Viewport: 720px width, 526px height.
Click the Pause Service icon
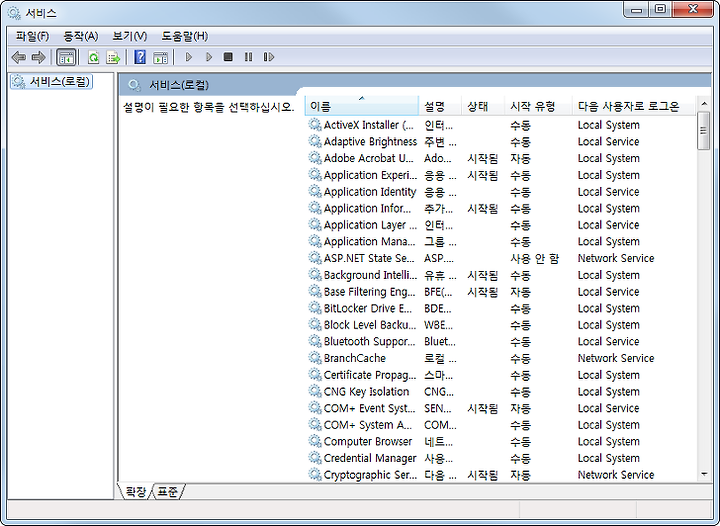[x=248, y=57]
